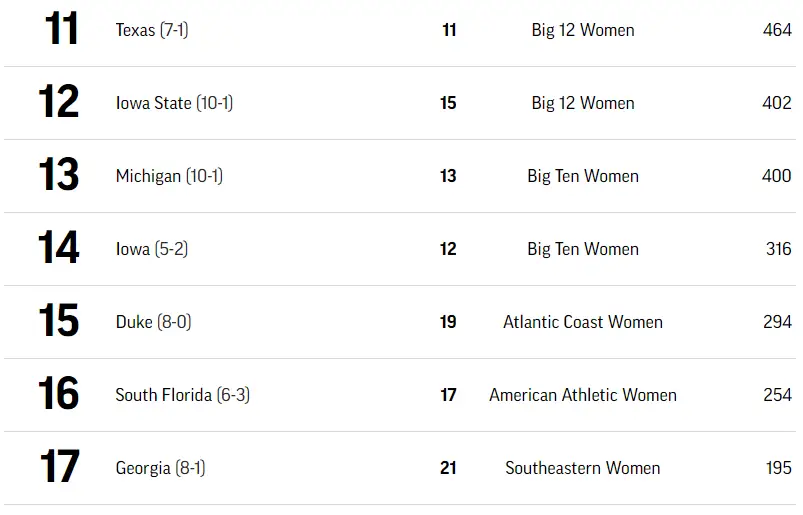Screen dimensions: 803x515
Task: Open Big Ten Women in Michigan's row
Action: pos(583,176)
